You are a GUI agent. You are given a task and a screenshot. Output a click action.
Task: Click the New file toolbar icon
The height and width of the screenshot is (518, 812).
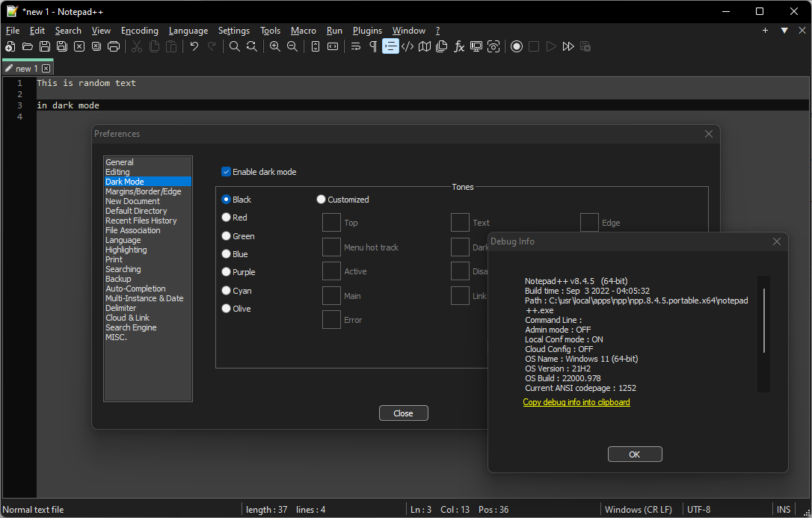click(10, 46)
